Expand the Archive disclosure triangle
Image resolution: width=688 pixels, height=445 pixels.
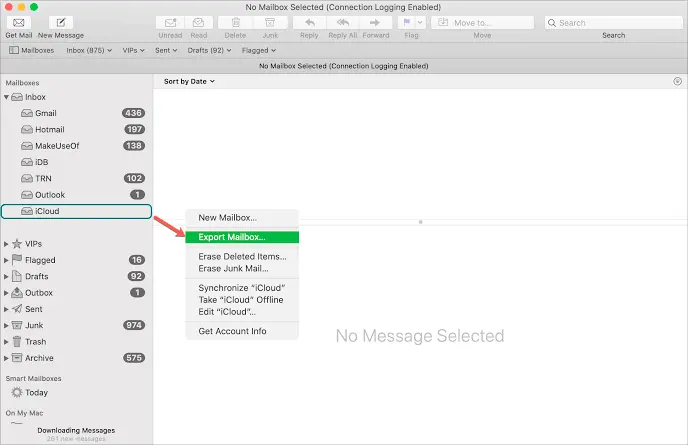tap(6, 358)
